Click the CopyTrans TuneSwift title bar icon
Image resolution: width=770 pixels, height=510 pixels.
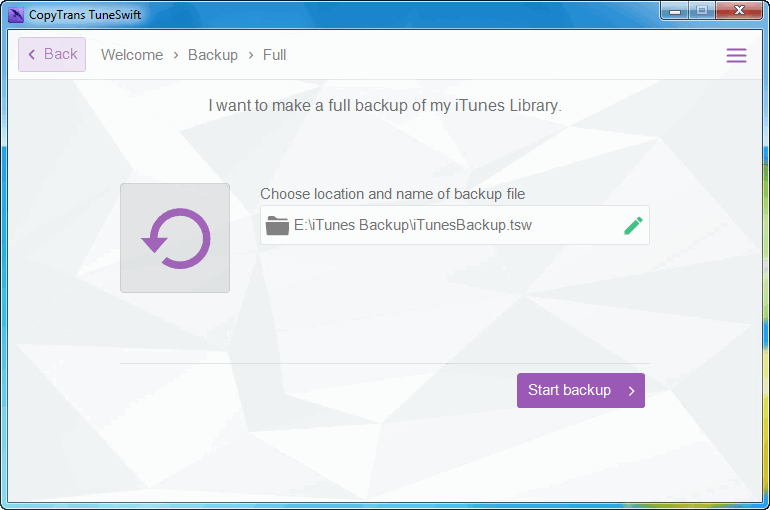click(x=16, y=15)
